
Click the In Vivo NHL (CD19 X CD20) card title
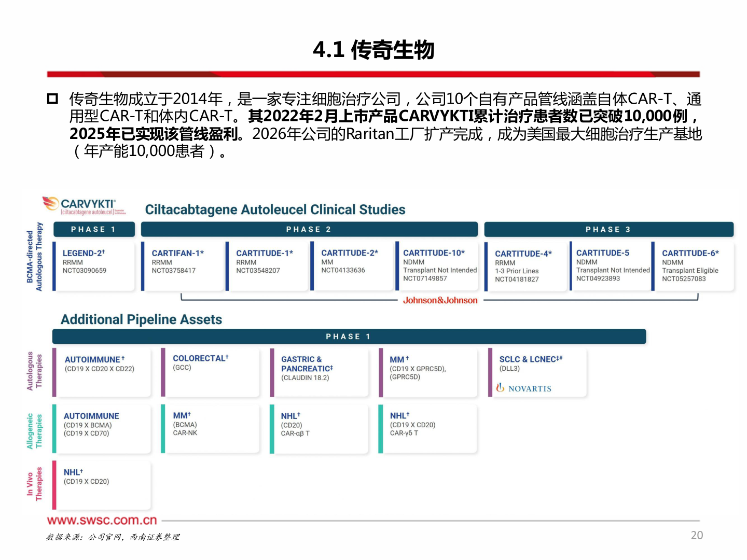tap(73, 472)
